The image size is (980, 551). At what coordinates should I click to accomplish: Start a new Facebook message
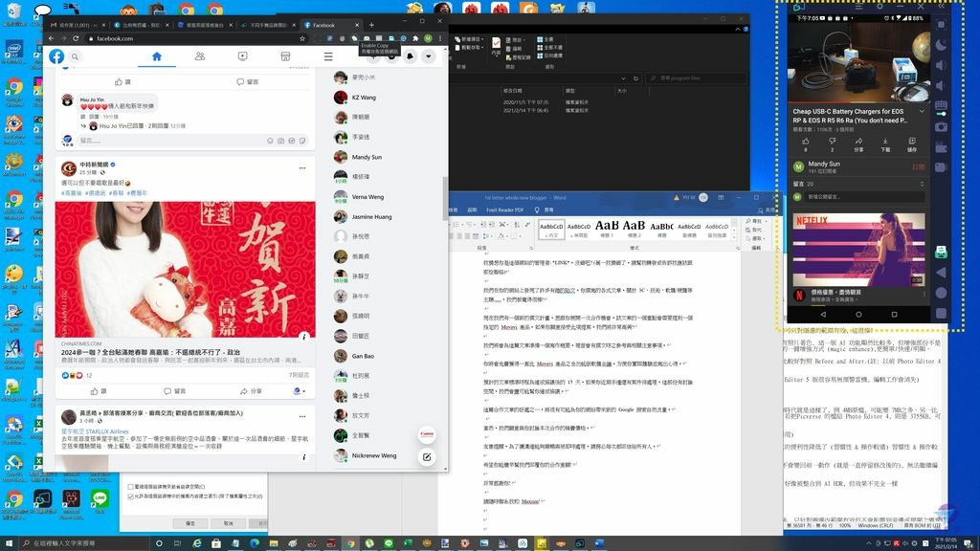(427, 456)
